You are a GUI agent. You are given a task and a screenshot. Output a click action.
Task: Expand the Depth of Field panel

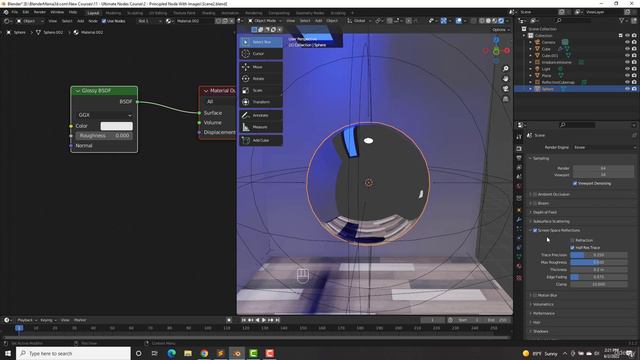544,212
